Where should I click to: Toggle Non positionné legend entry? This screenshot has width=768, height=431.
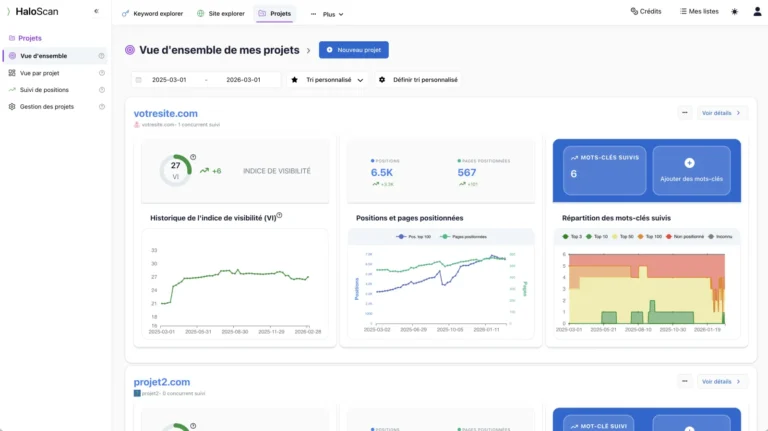point(685,237)
